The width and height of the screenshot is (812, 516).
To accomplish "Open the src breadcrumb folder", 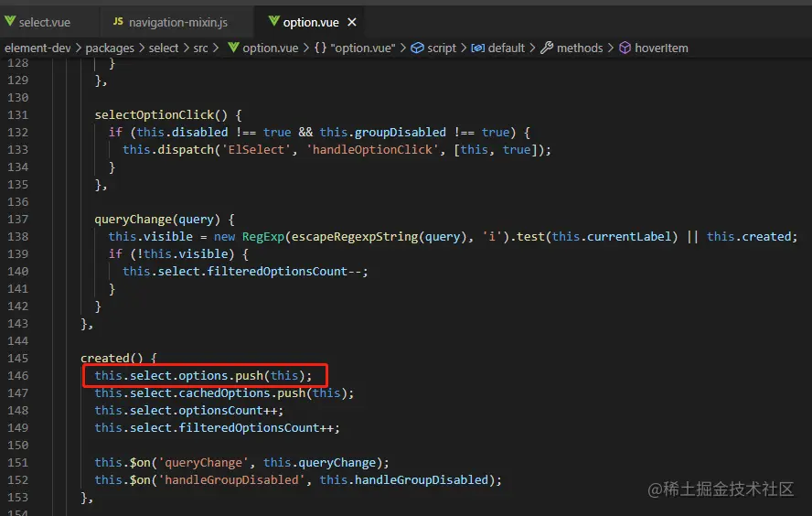I will pyautogui.click(x=200, y=48).
